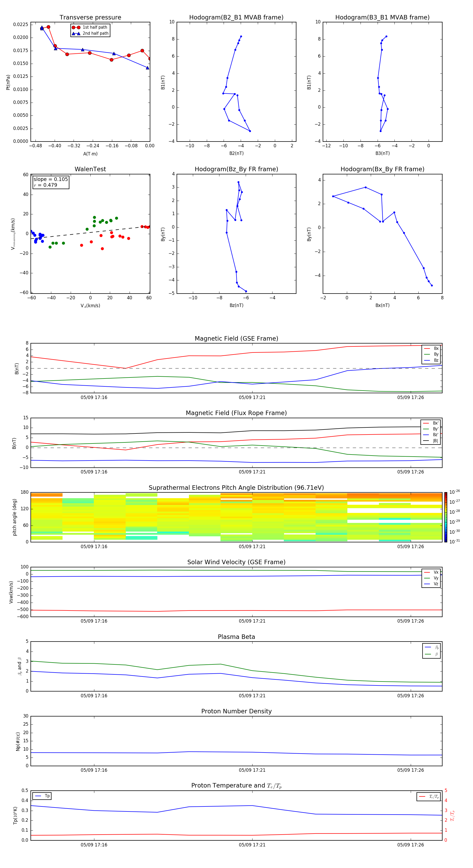This screenshot has width=473, height=868.
Task: Click the "Transverse pressure" plot title
Action: tap(90, 18)
